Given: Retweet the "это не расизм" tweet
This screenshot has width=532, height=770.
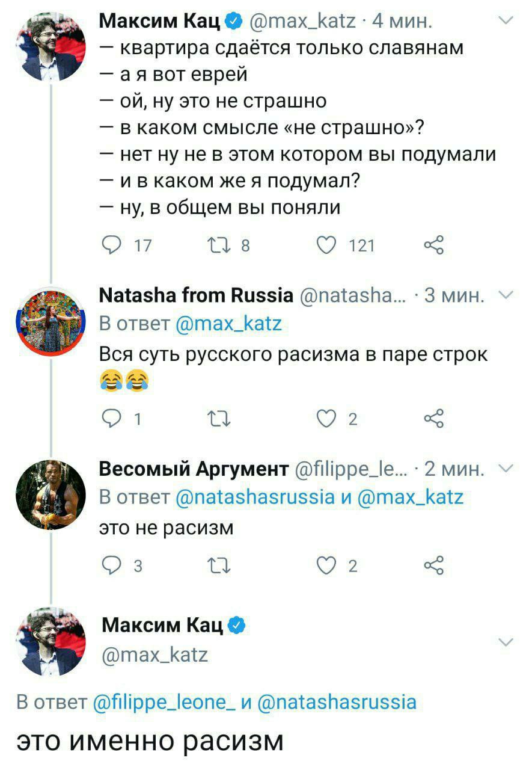Looking at the screenshot, I should click(215, 566).
